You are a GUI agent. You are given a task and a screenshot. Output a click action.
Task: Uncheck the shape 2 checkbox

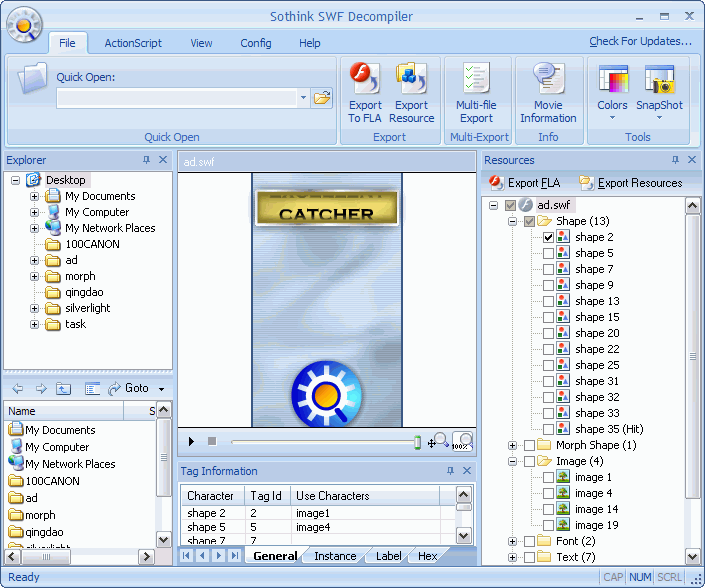click(548, 237)
